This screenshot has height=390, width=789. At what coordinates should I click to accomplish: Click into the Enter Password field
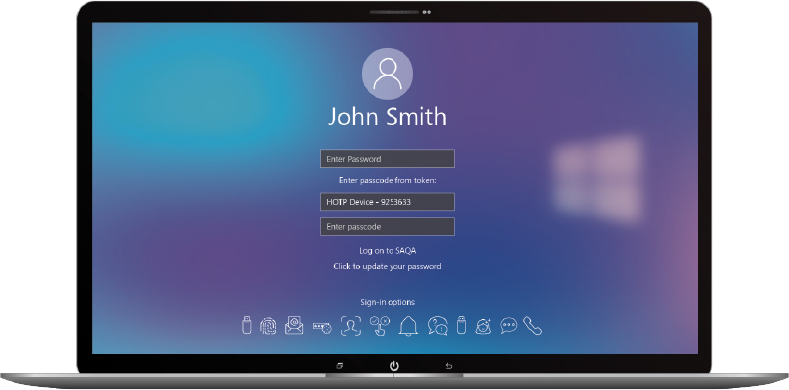point(387,159)
